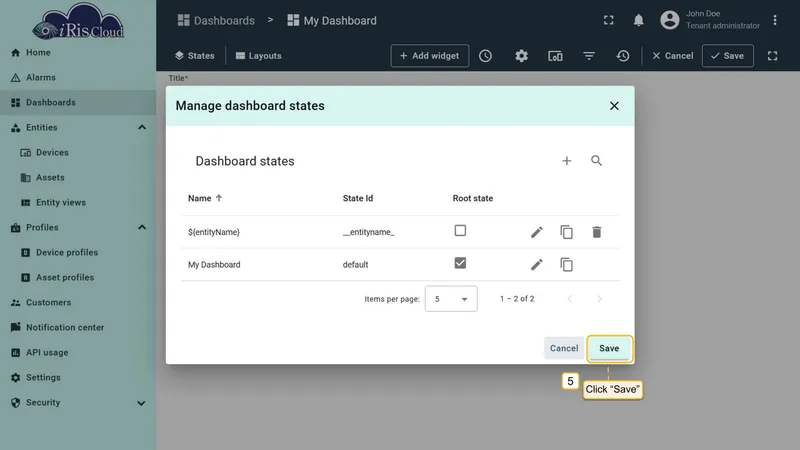Check Root state for ${entityName}

pyautogui.click(x=460, y=231)
